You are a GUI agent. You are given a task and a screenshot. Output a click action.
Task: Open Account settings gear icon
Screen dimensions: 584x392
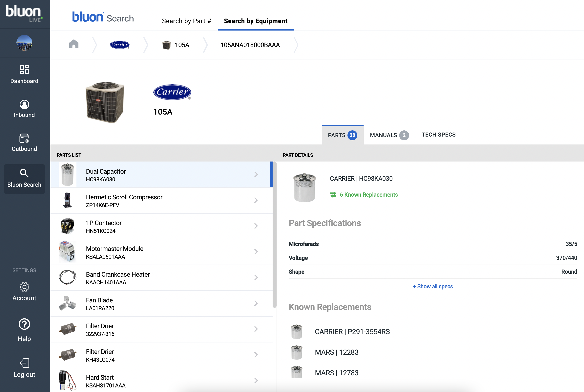[24, 287]
